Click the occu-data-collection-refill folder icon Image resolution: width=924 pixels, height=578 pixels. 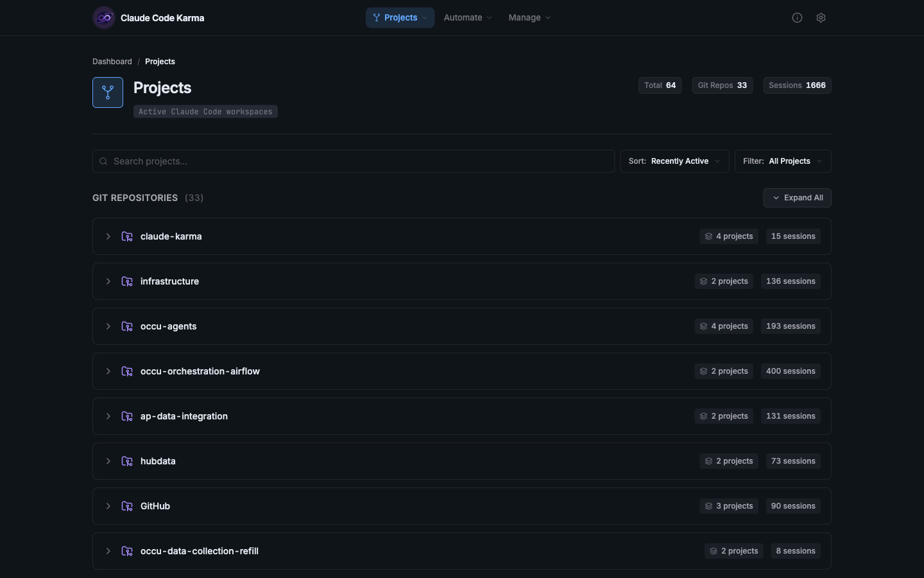[x=127, y=551]
